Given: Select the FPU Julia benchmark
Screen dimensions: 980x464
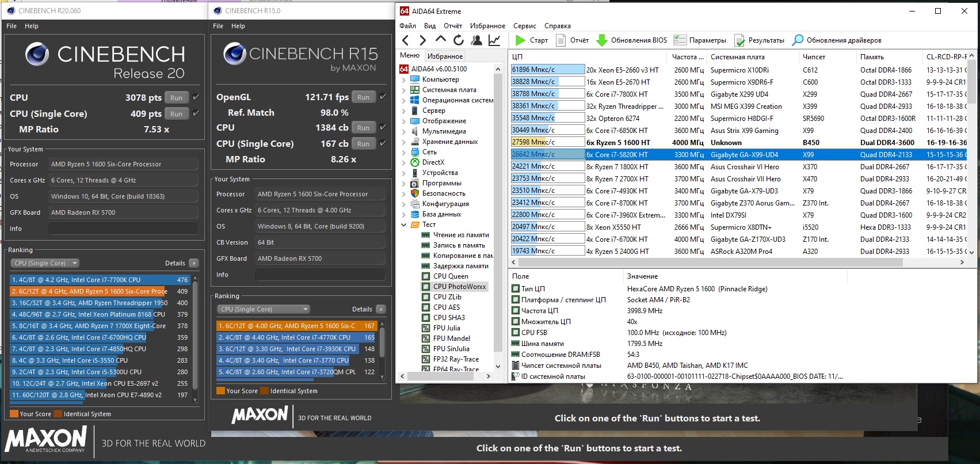Looking at the screenshot, I should [x=447, y=328].
